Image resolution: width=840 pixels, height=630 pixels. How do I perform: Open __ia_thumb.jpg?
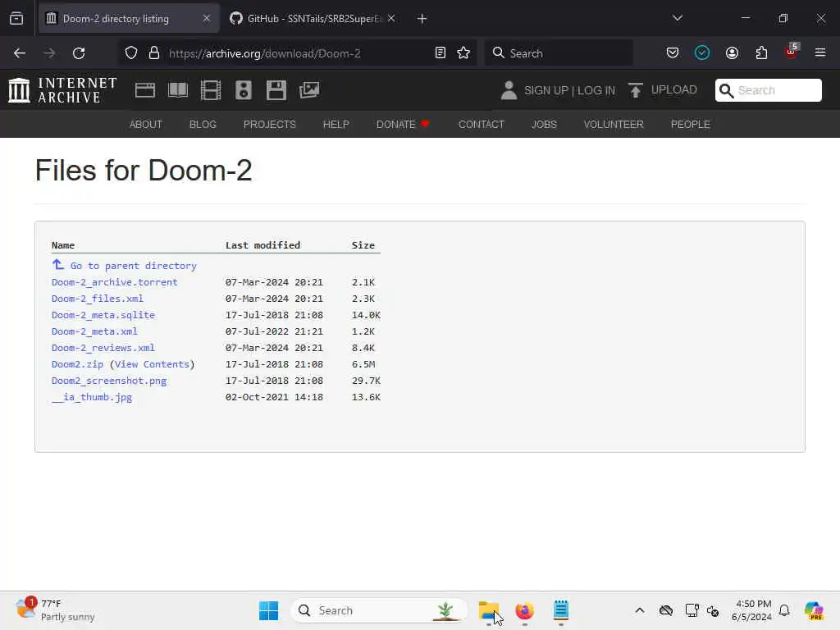tap(92, 398)
